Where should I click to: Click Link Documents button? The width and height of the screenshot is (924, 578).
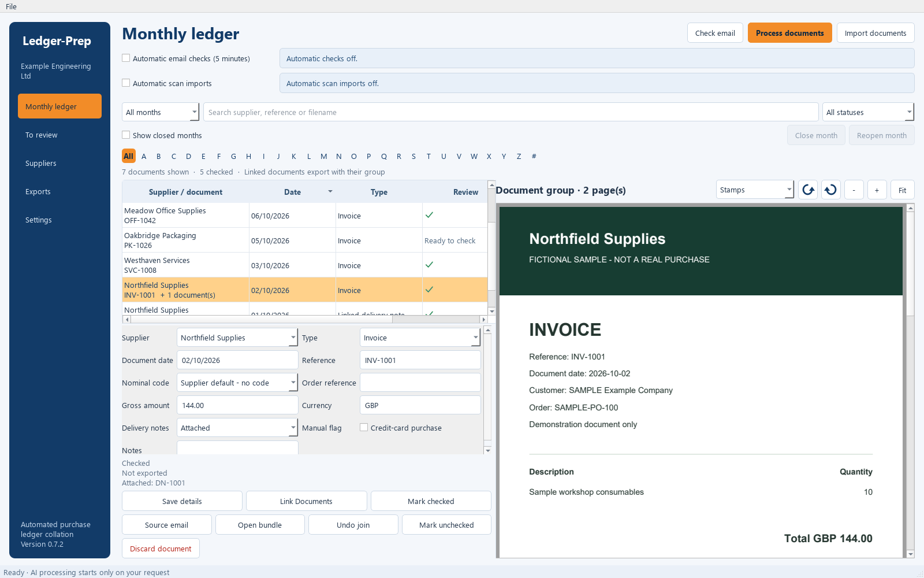306,501
